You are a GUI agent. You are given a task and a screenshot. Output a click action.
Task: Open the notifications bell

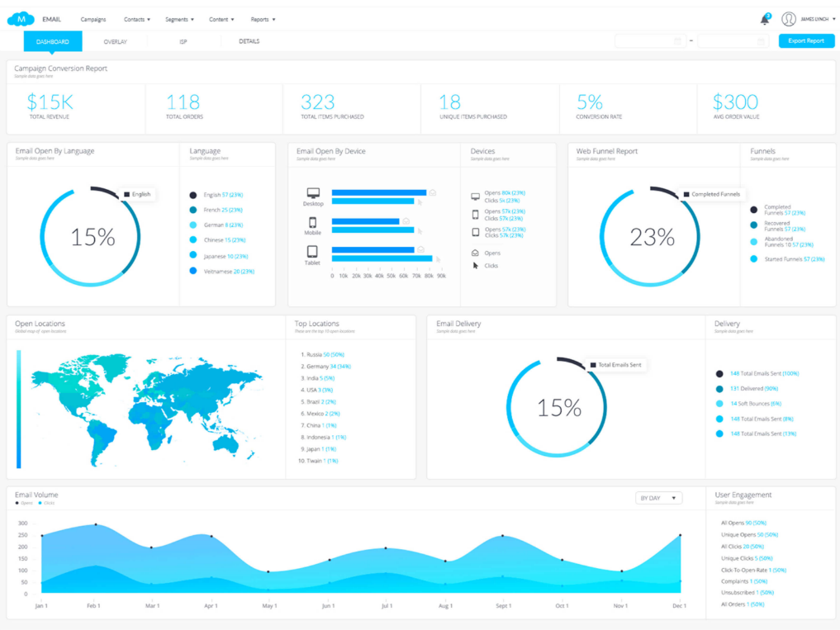(x=764, y=19)
